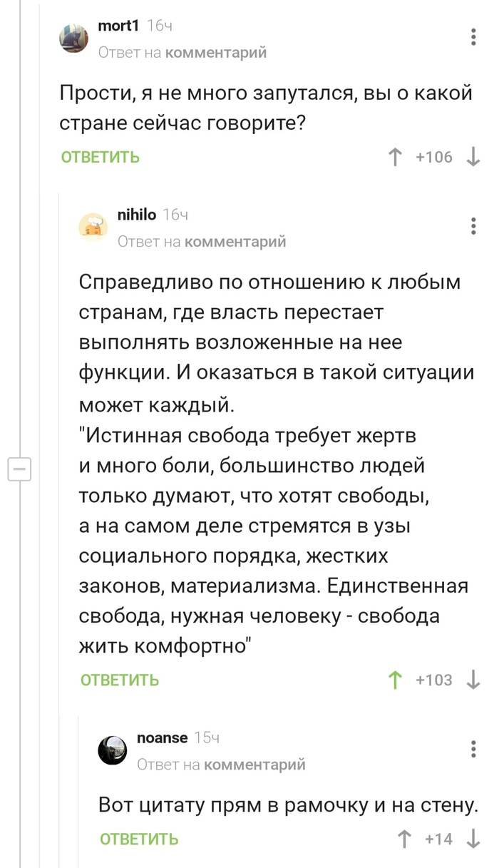Open more options for mort1's comment
Image resolution: width=499 pixels, height=868 pixels.
(474, 37)
